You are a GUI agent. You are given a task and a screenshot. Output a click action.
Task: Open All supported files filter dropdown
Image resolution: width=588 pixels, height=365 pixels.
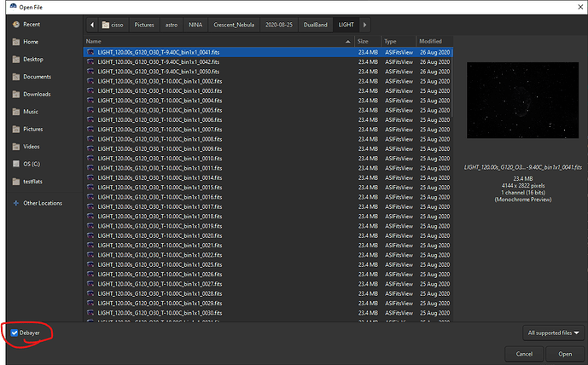coord(553,333)
